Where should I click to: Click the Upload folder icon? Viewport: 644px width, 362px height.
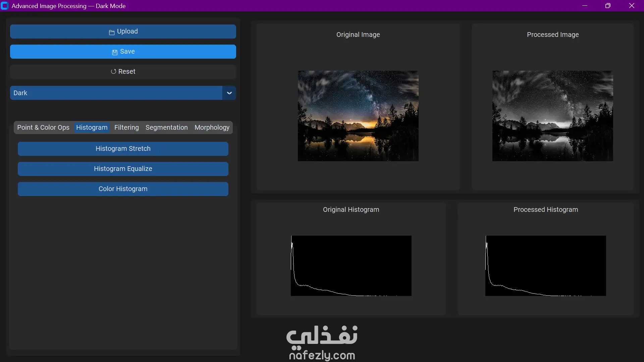[112, 32]
